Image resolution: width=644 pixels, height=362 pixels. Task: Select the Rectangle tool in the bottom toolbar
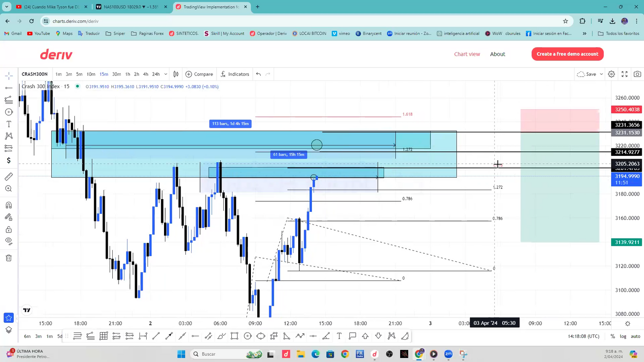tap(235, 336)
